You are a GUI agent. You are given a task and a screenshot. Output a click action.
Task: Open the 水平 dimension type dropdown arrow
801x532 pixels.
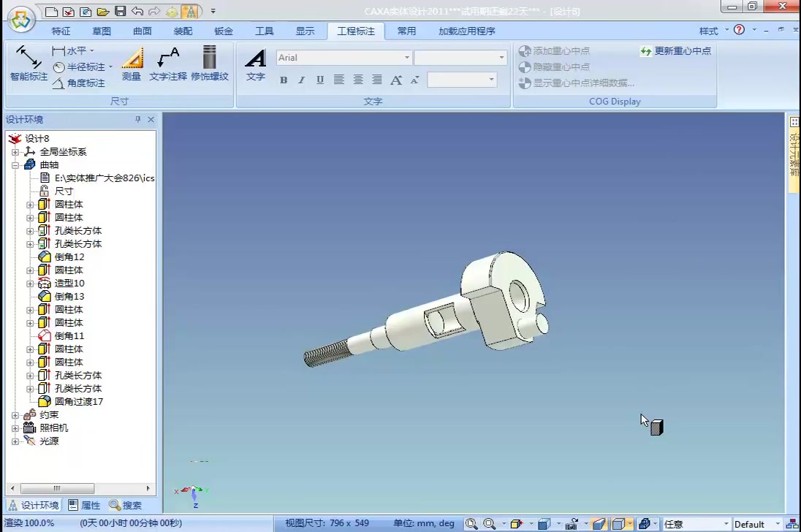point(92,50)
